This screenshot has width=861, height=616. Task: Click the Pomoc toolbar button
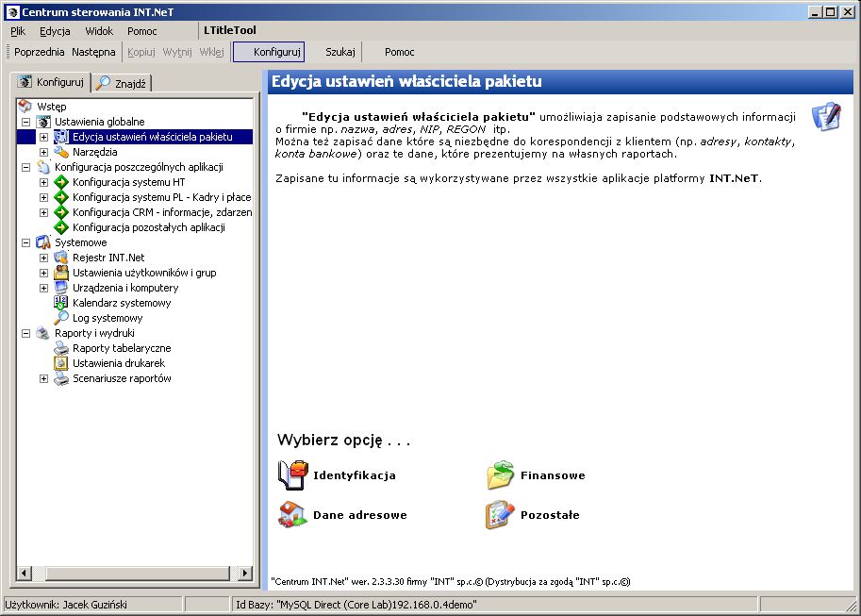click(399, 52)
